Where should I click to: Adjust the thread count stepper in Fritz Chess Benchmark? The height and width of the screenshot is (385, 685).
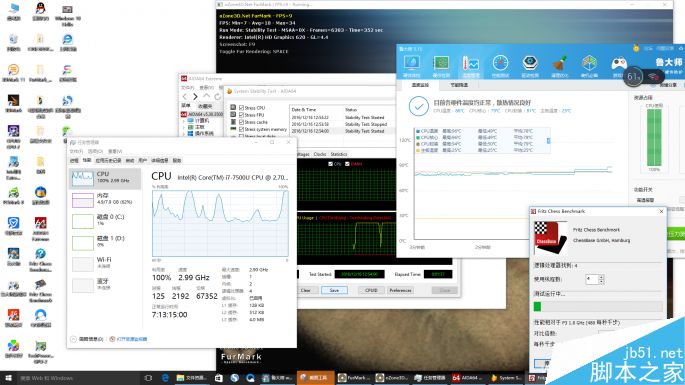[602, 279]
